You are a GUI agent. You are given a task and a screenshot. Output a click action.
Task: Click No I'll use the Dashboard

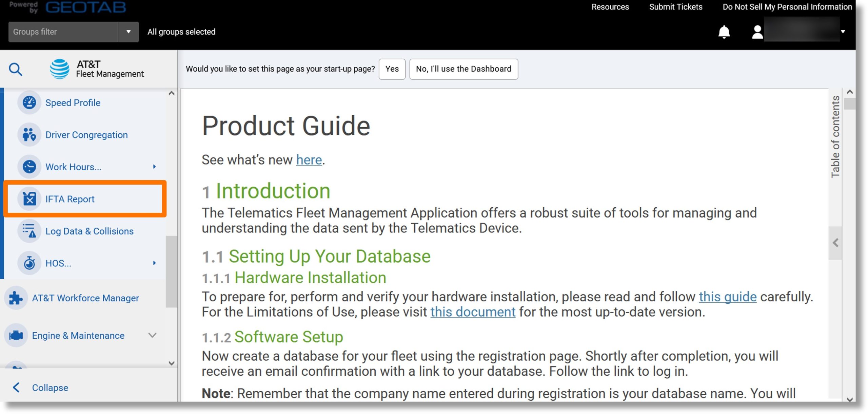click(464, 69)
